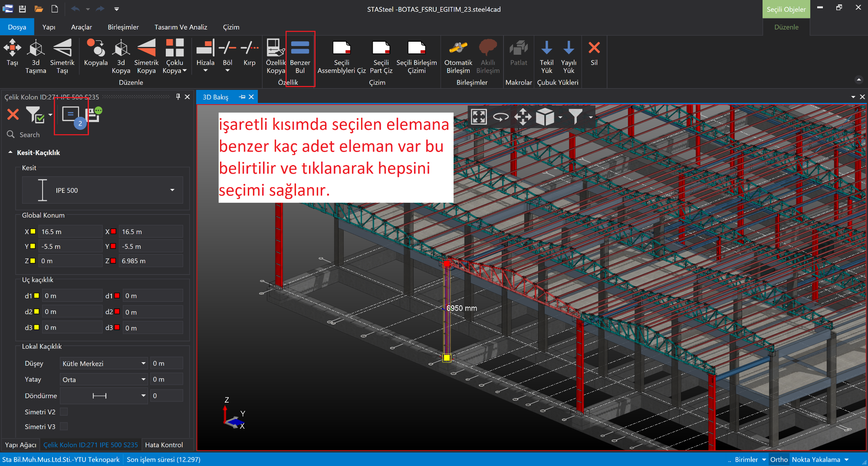
Task: Enable the Simetri V2 checkbox
Action: [64, 412]
